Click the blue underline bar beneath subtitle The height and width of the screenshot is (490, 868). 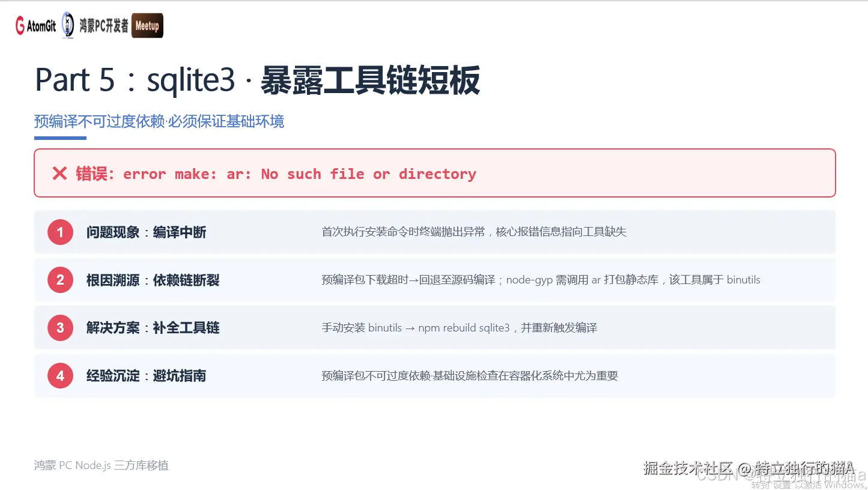tap(60, 138)
